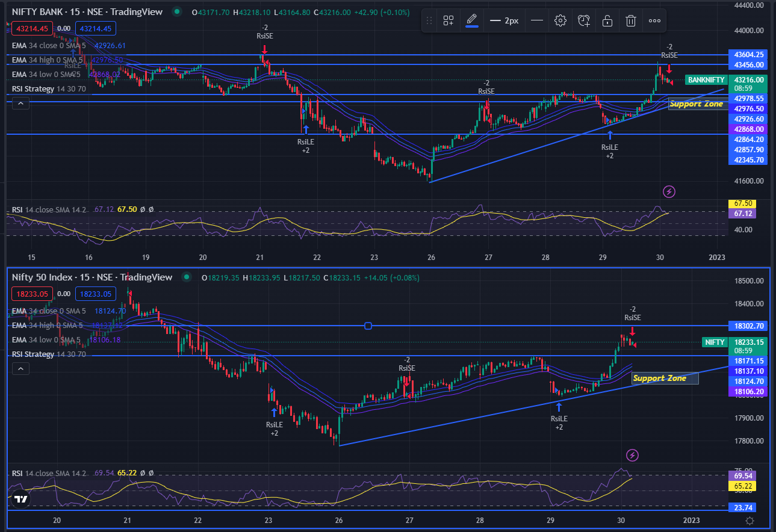Viewport: 776px width, 532px height.
Task: Click the 42345.70 price label on scale
Action: click(749, 159)
